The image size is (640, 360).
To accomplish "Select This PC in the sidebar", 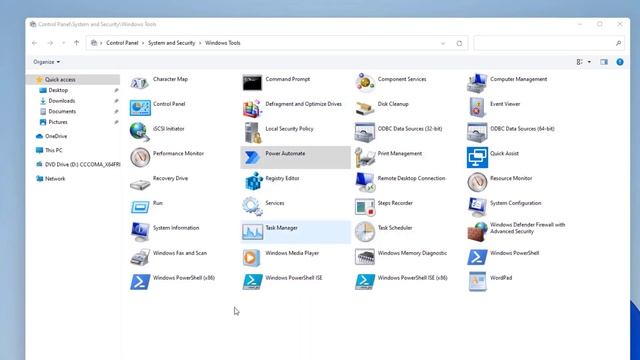I will pos(53,150).
